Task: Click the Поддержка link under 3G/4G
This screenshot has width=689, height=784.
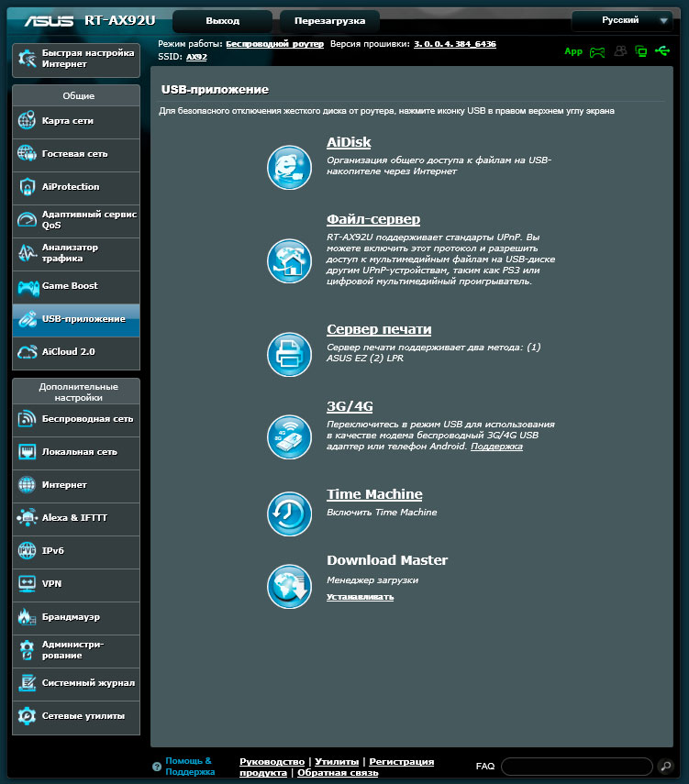Action: point(497,447)
